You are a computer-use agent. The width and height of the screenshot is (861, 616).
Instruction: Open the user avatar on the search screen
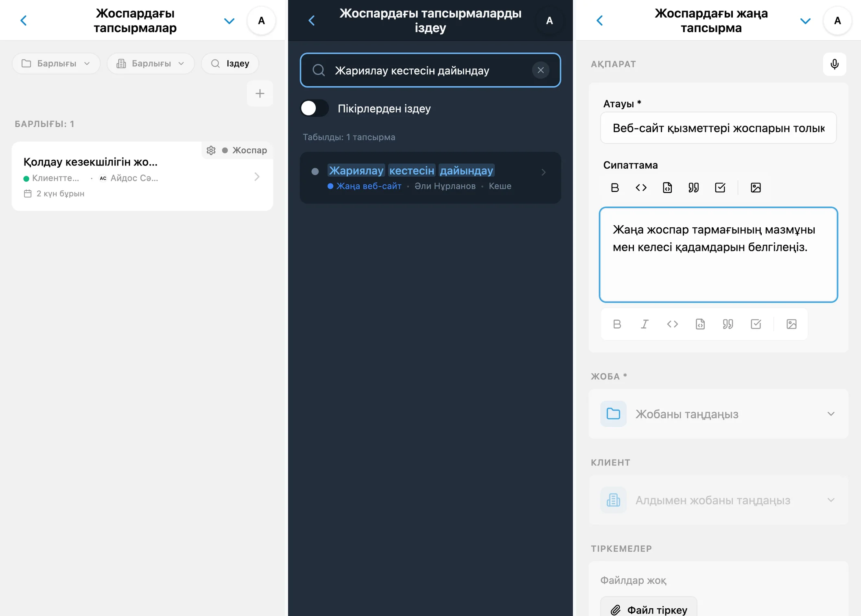coord(549,21)
